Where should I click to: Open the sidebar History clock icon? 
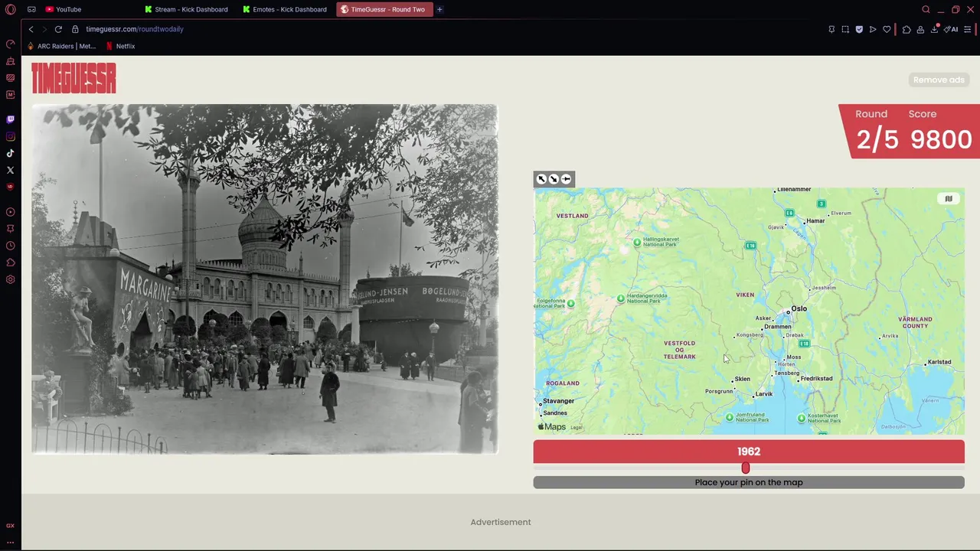click(11, 246)
